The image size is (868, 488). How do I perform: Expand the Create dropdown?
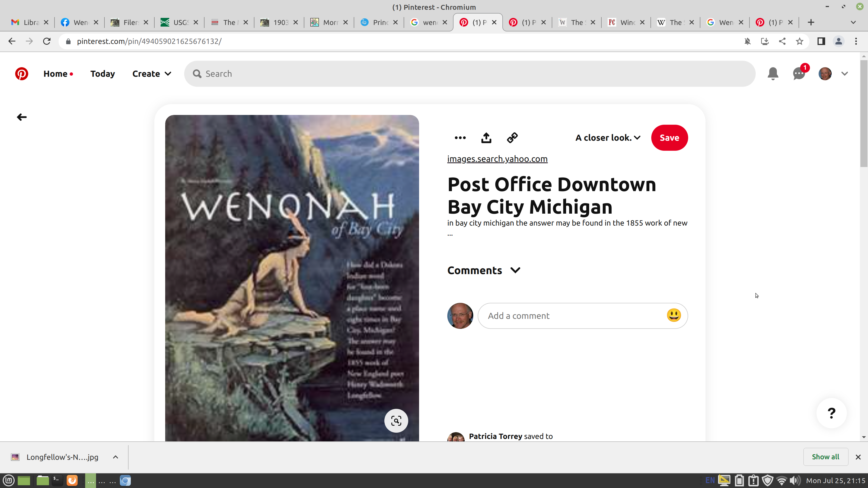[x=152, y=74]
